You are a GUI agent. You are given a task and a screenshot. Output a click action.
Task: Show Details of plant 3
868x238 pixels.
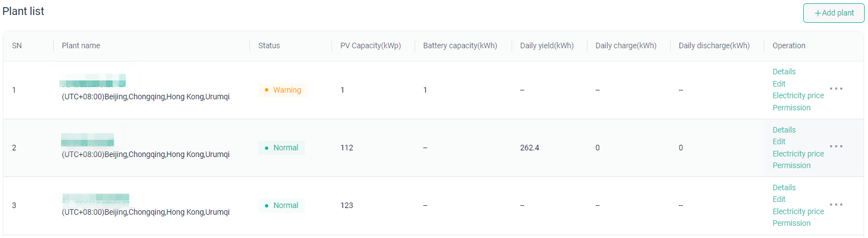pos(784,188)
